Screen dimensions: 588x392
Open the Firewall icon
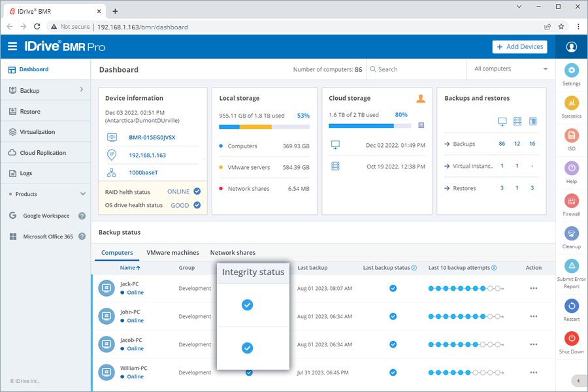tap(571, 201)
